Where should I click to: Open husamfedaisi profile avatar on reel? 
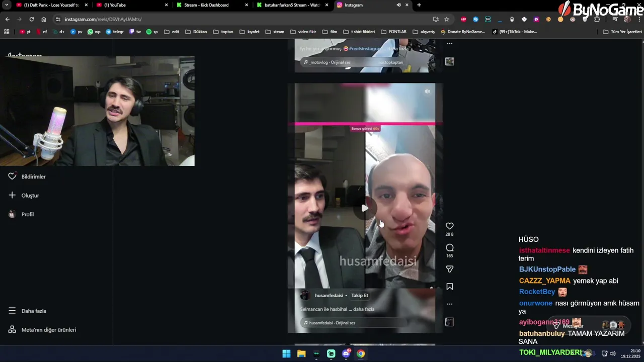point(305,296)
